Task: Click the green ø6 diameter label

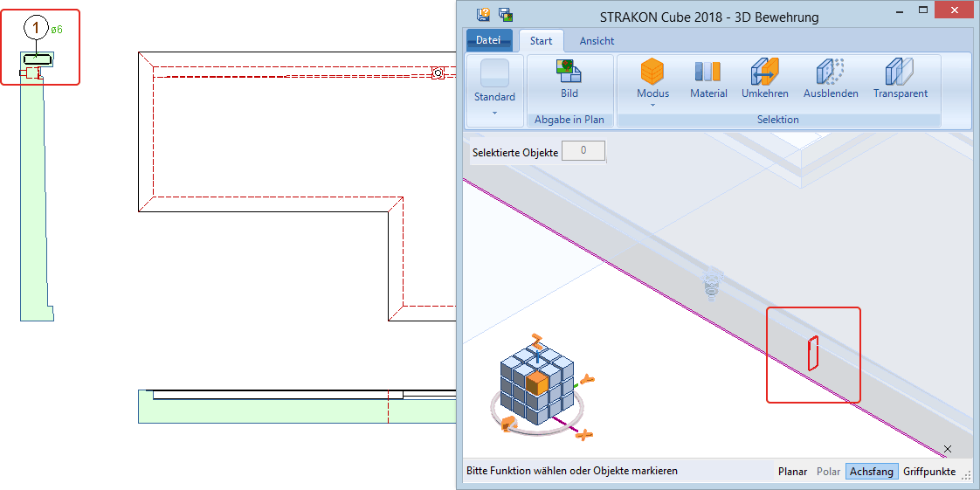Action: point(56,30)
